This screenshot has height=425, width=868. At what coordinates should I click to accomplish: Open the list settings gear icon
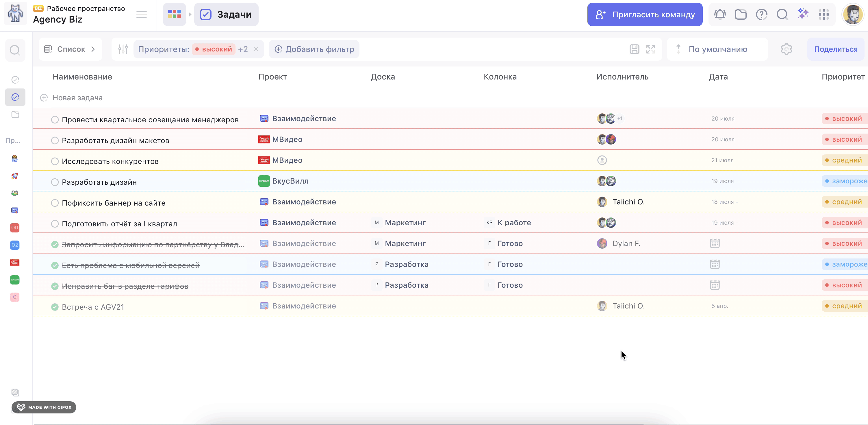click(x=786, y=49)
